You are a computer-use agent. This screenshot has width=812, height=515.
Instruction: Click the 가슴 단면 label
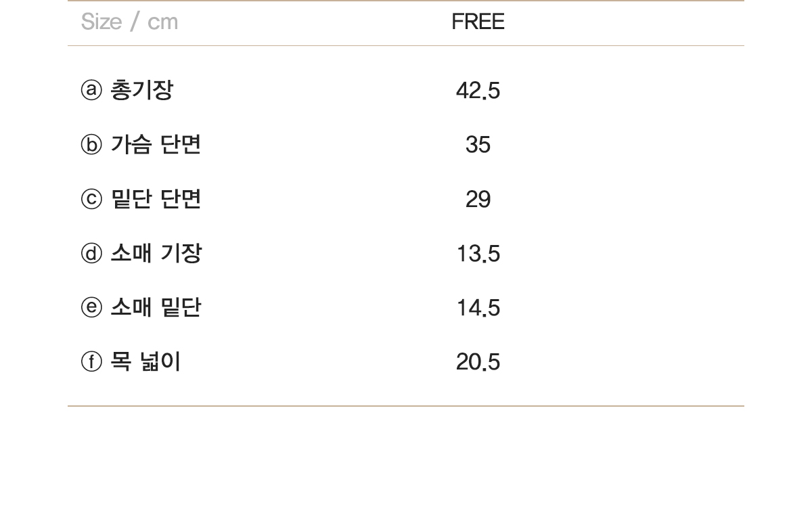[156, 144]
